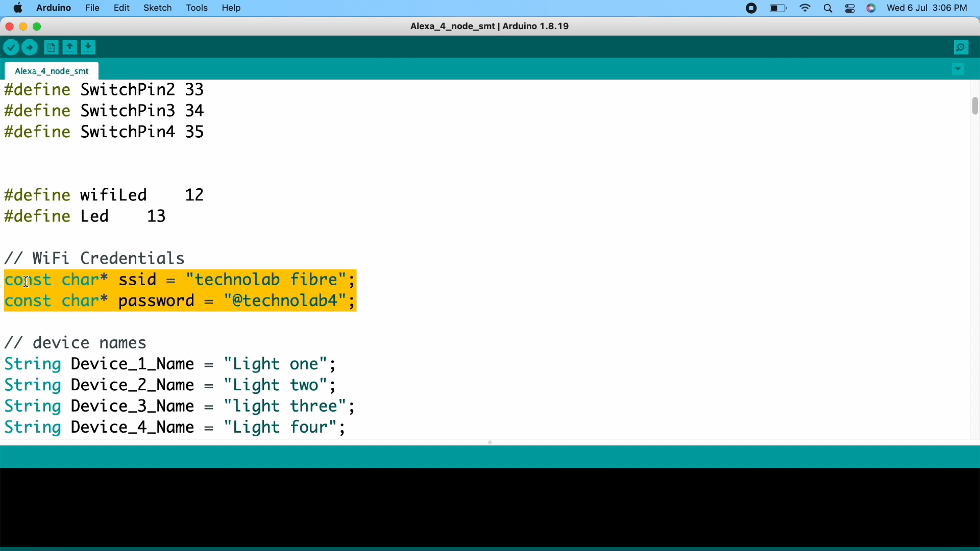Click the Device_2_Name 'Light two' line
The width and height of the screenshot is (980, 551).
pos(170,386)
